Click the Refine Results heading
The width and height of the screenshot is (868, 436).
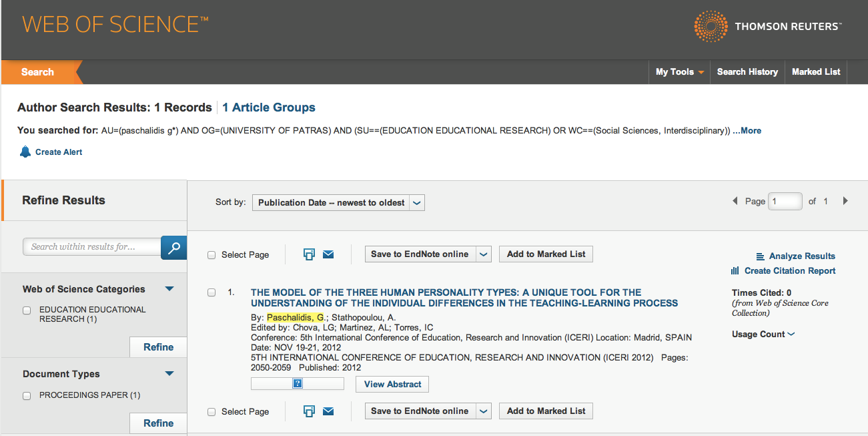[64, 200]
